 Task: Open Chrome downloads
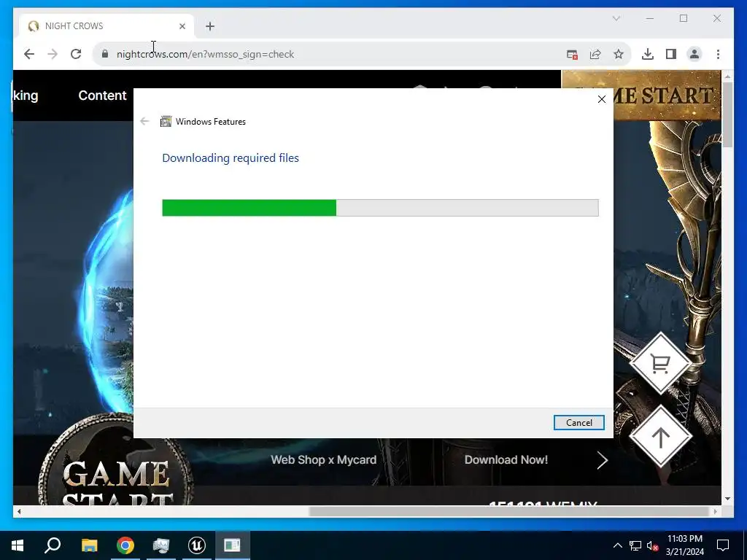point(648,54)
